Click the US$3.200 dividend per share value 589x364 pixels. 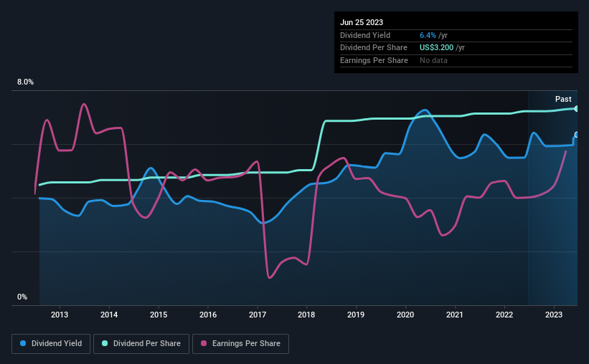point(436,48)
